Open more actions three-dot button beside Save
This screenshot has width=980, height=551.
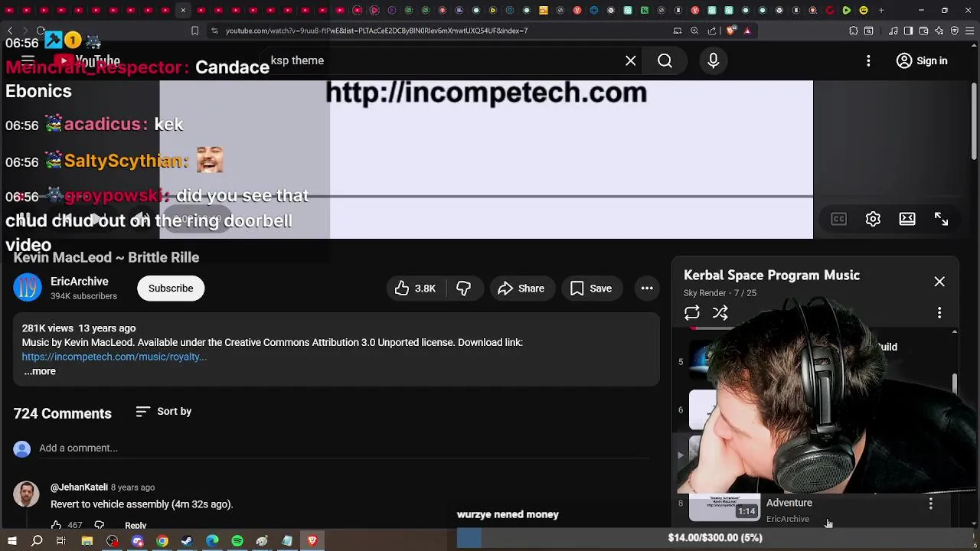[647, 289]
